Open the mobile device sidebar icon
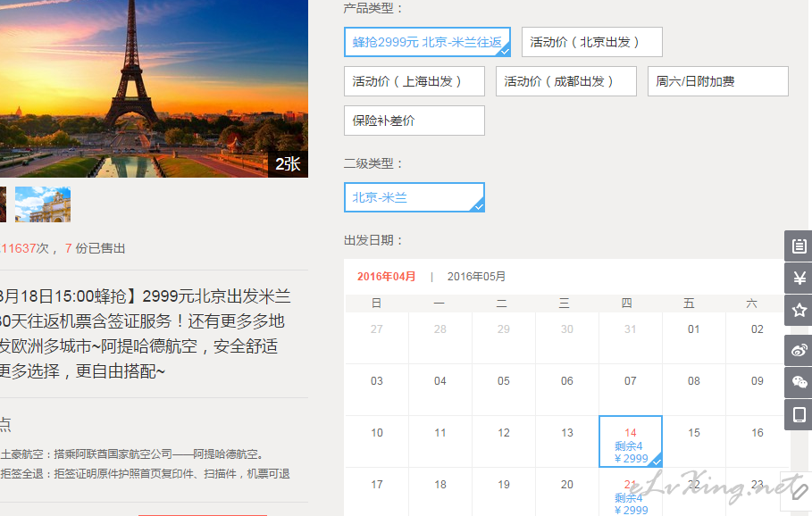This screenshot has width=812, height=516. tap(799, 415)
